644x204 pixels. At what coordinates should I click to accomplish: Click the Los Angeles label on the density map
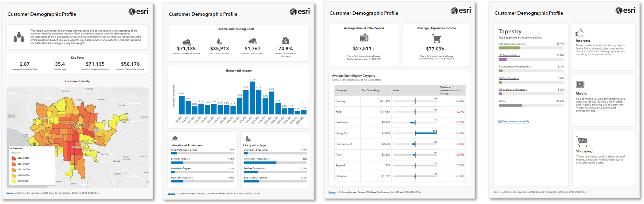click(x=79, y=125)
